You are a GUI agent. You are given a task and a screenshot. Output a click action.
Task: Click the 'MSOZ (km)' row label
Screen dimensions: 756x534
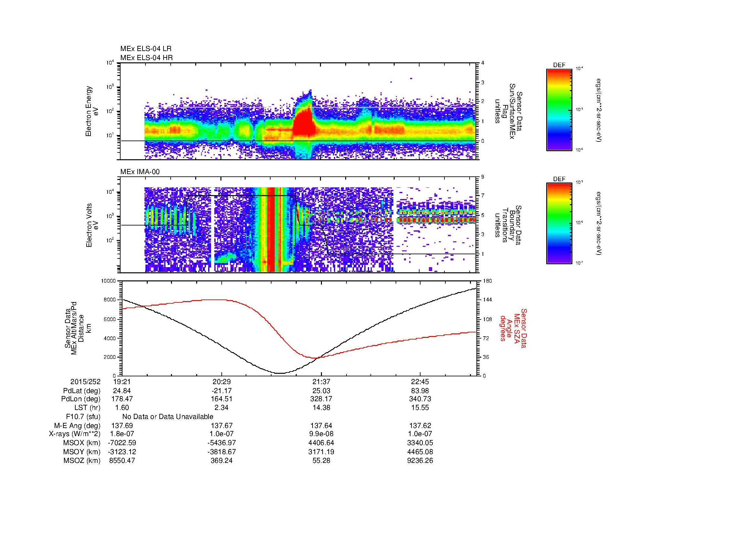point(82,461)
